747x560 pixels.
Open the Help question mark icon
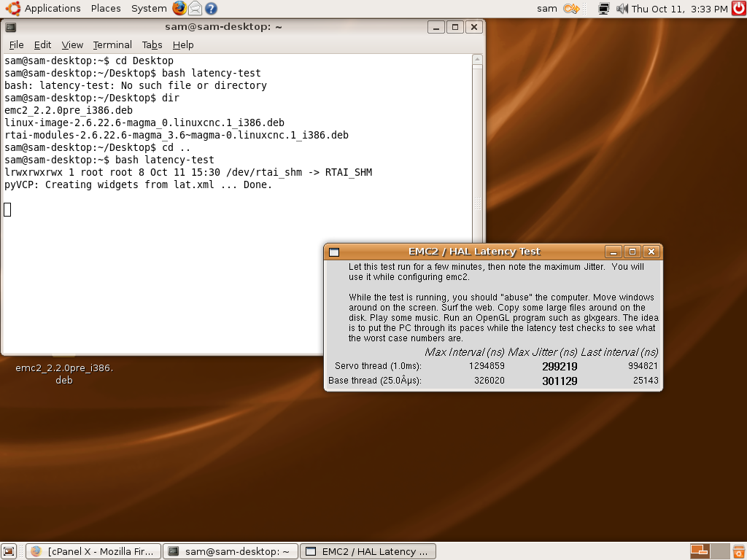(x=211, y=8)
